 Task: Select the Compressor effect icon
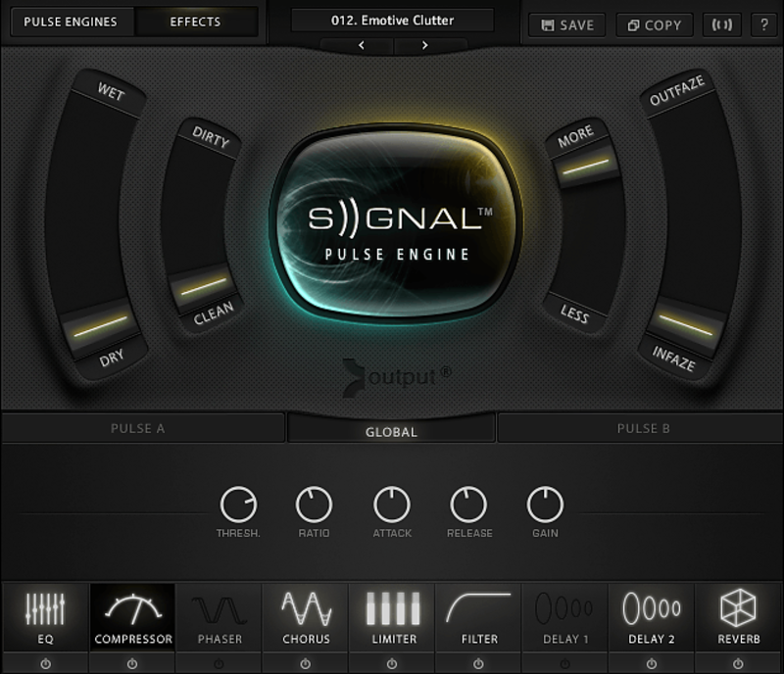132,609
